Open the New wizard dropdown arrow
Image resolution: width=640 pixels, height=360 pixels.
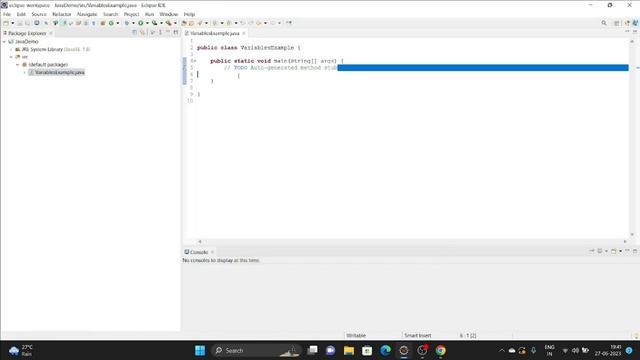point(13,23)
